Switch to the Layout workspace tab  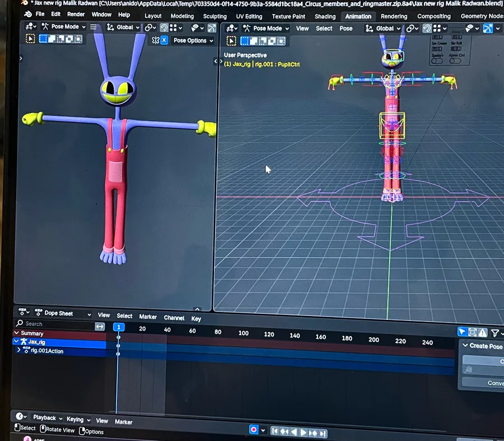click(153, 16)
